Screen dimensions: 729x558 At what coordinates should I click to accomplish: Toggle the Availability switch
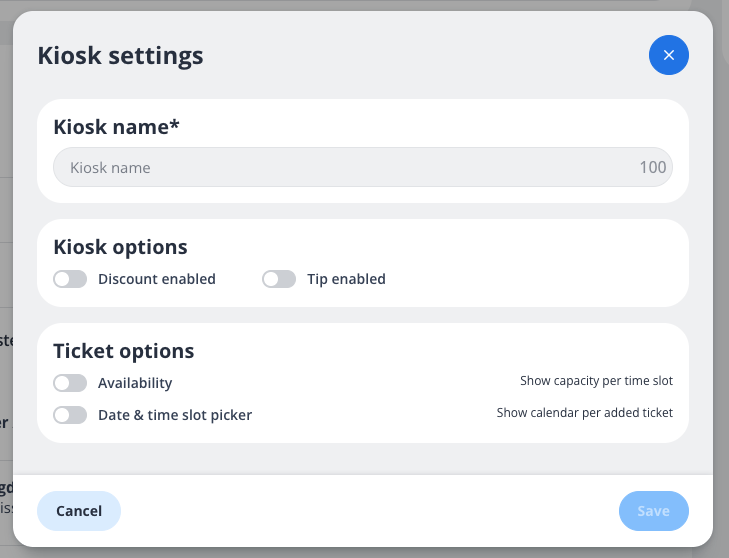point(70,383)
